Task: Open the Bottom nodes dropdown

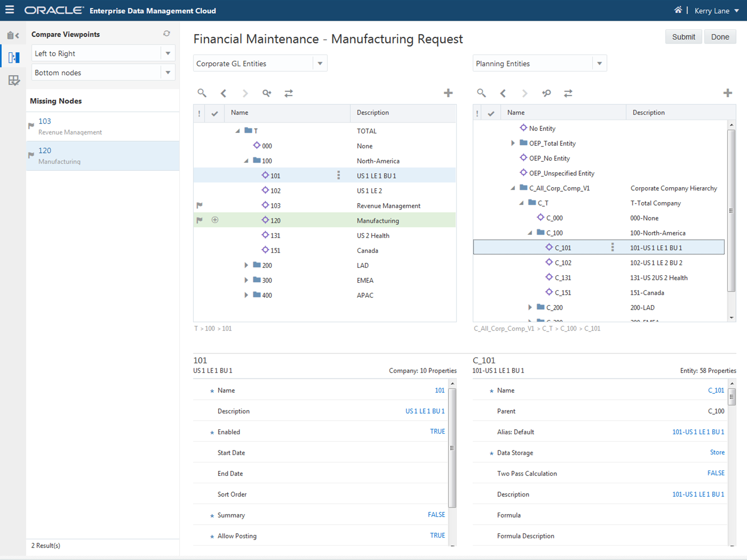Action: tap(168, 73)
